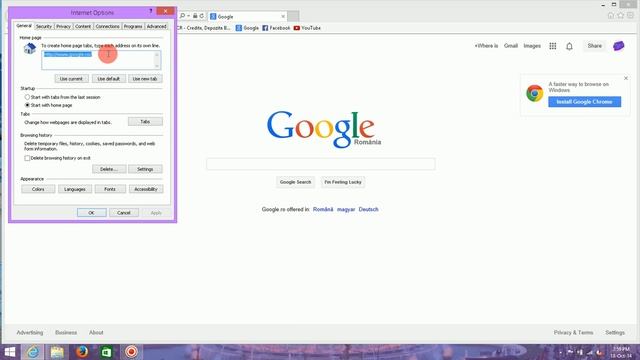Switch to the Connections tab
Screen dimensions: 640x360
coord(107,26)
